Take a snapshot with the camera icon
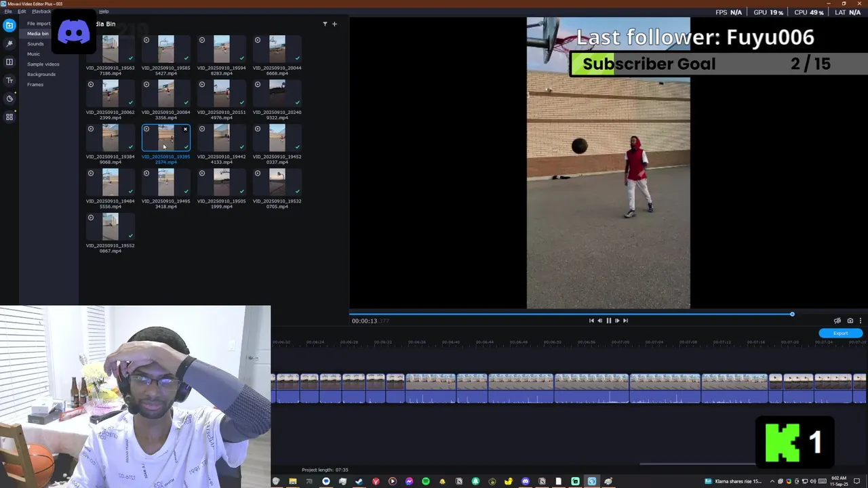 [x=850, y=321]
